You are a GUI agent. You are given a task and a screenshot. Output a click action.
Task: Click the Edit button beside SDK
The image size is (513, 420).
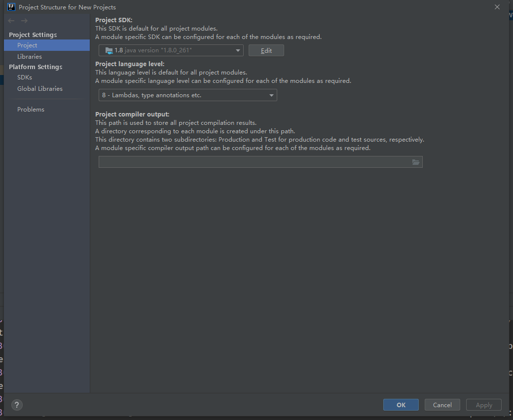(x=266, y=50)
